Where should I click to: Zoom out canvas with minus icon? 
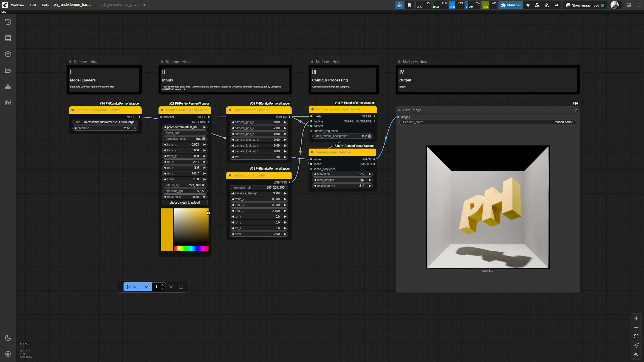[636, 327]
